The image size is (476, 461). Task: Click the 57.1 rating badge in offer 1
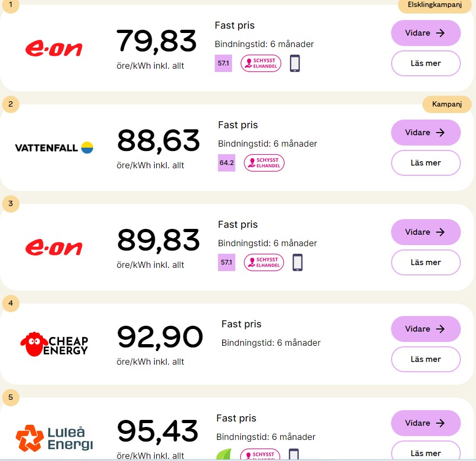[223, 63]
